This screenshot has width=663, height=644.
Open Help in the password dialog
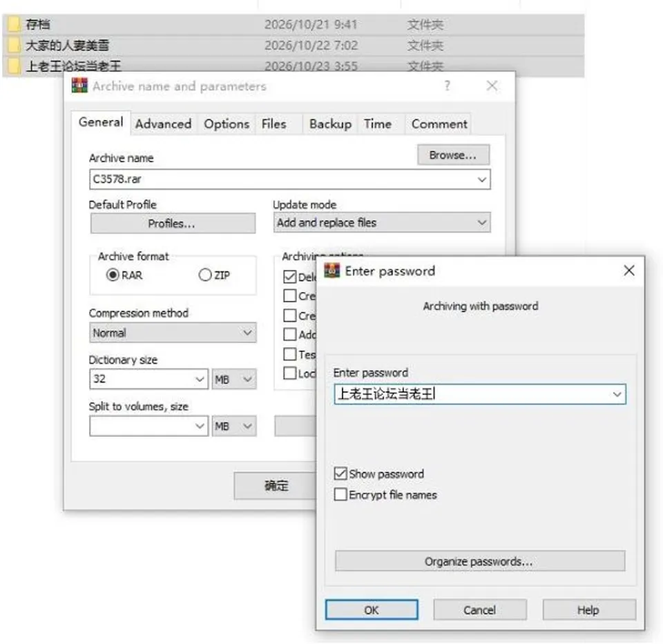pos(589,609)
